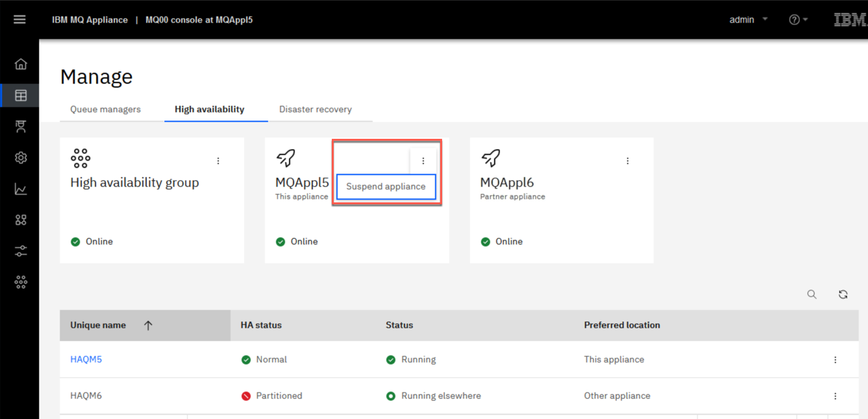Open the sliders icon in sidebar
The height and width of the screenshot is (419, 868).
(x=21, y=251)
